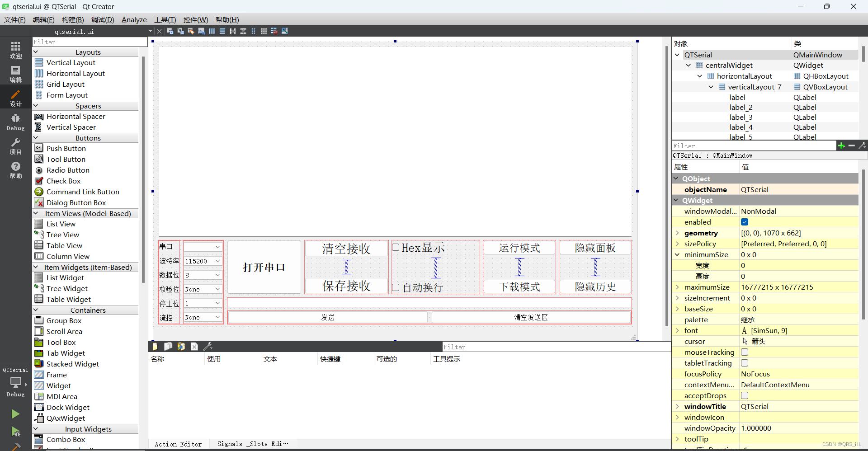This screenshot has height=451, width=868.
Task: Click the 打开串口 button
Action: (264, 267)
